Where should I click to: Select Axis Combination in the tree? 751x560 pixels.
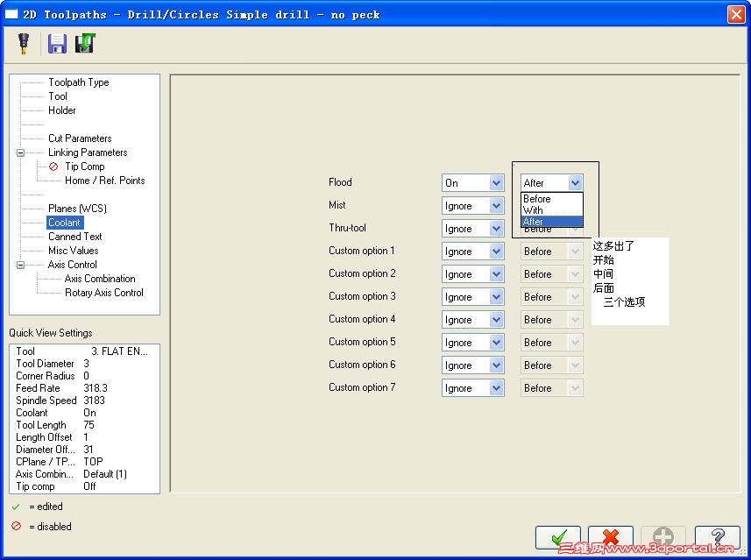click(x=100, y=279)
